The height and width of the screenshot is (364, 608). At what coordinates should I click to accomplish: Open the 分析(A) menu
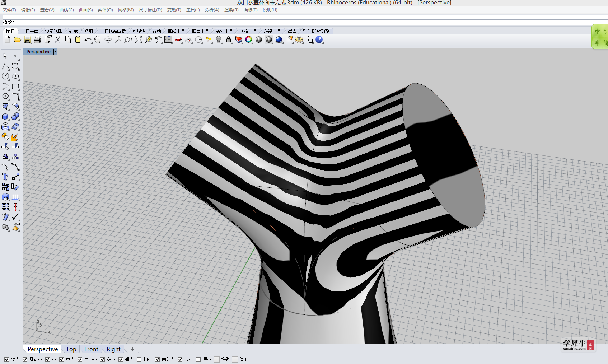(212, 10)
